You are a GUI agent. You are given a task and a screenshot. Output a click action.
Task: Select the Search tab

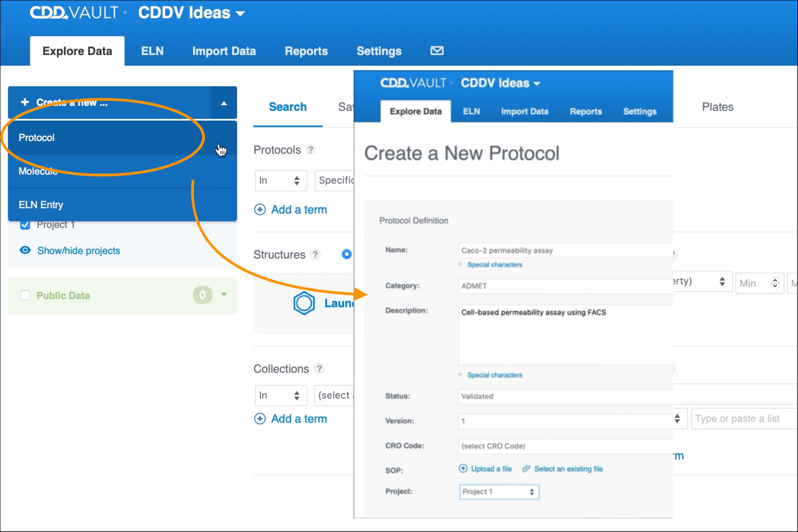pyautogui.click(x=288, y=107)
